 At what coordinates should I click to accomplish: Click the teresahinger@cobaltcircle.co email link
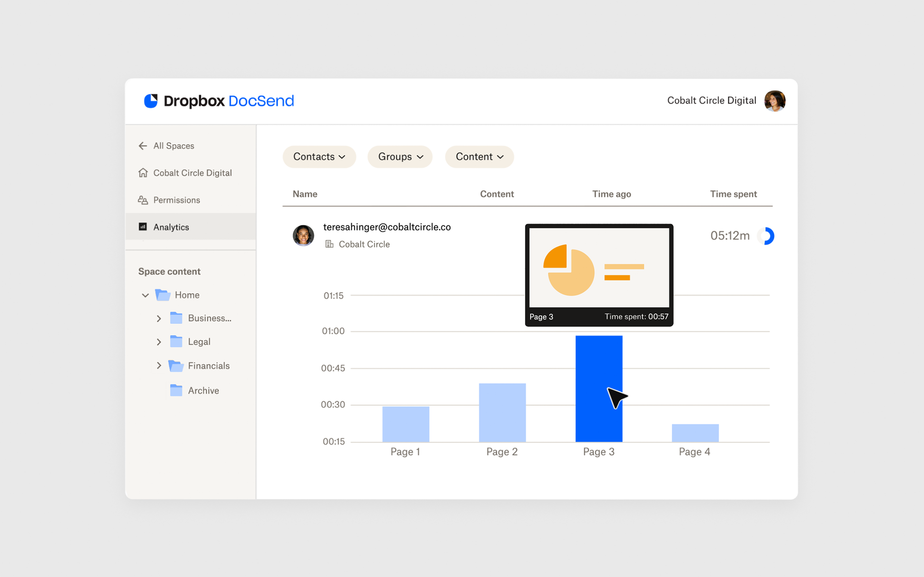point(387,227)
